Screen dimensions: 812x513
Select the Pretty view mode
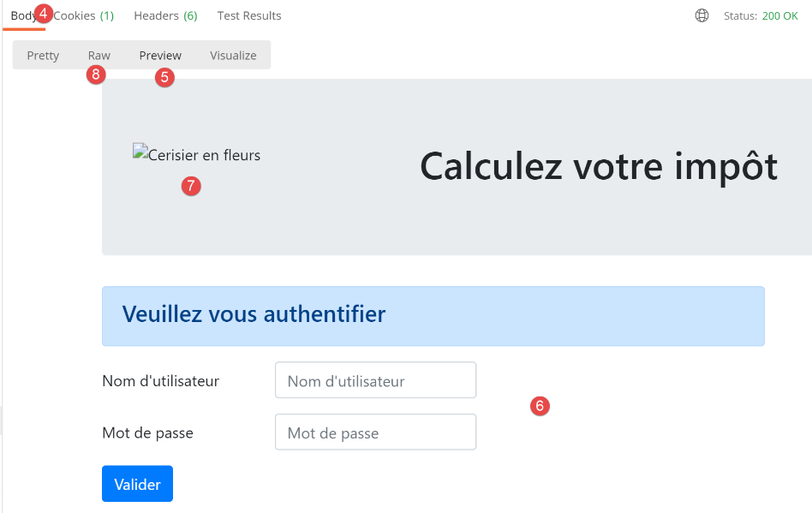[x=43, y=56]
